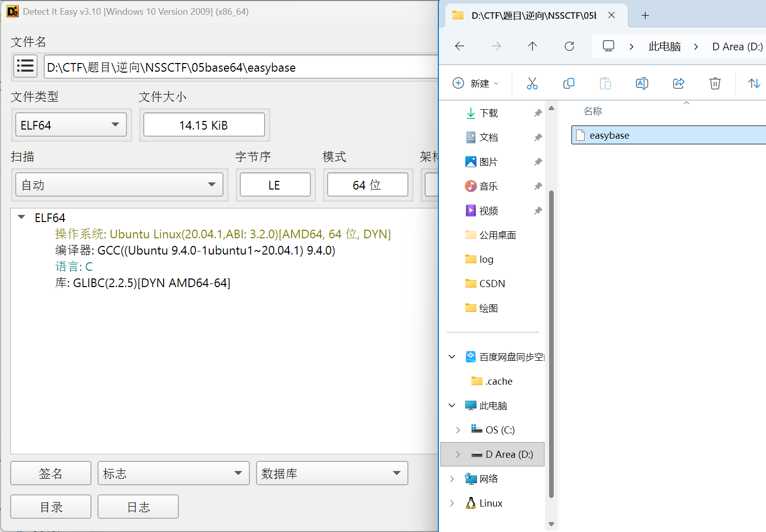Select the 操作系统 Ubuntu Linux result line
The height and width of the screenshot is (532, 766).
tap(223, 234)
